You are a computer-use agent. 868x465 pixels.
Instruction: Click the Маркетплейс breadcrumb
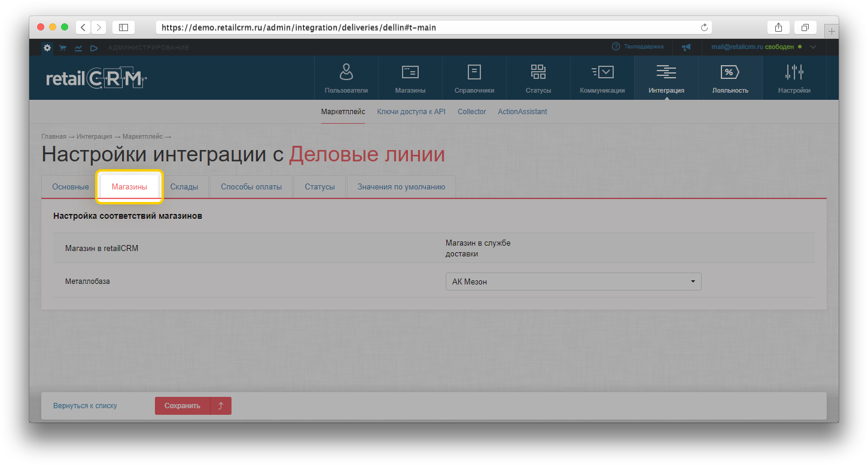click(142, 137)
